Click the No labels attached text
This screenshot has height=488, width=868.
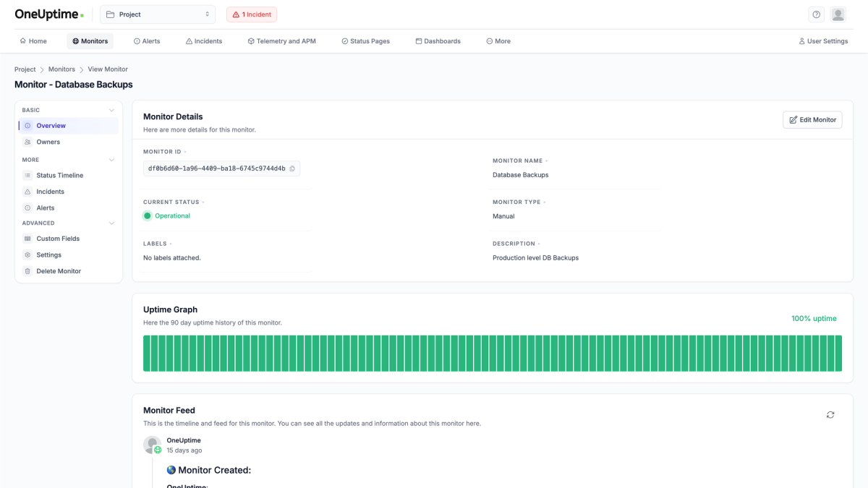point(172,257)
